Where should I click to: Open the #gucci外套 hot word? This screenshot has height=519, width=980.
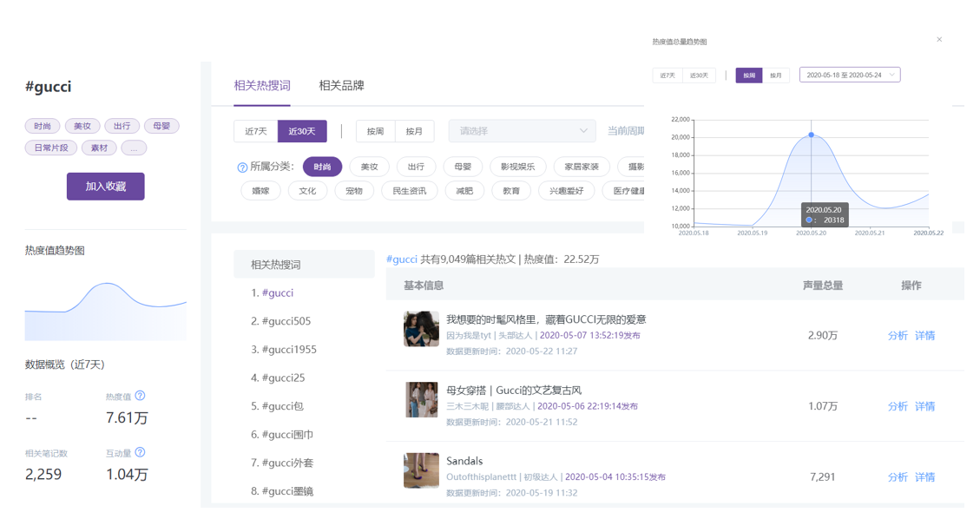point(287,463)
